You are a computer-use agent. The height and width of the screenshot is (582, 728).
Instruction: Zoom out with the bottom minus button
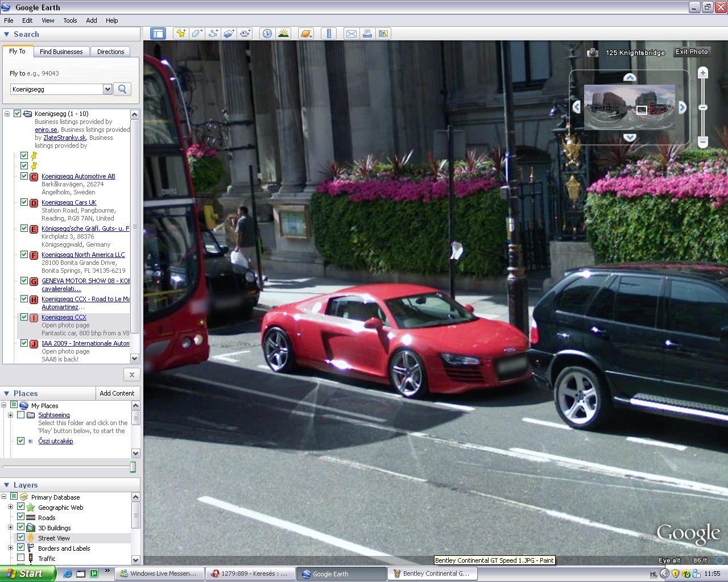[703, 142]
